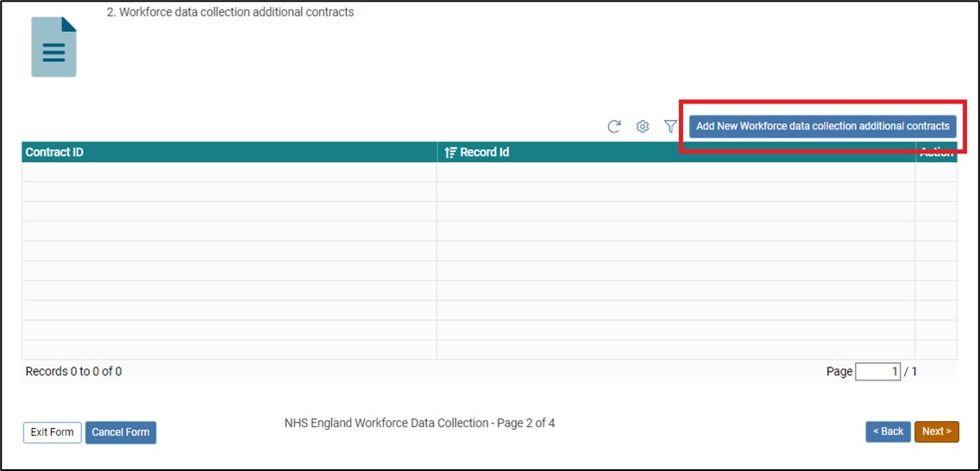Click 'NHS England Workforce Data Collection - Page 2 of 4'

point(419,423)
